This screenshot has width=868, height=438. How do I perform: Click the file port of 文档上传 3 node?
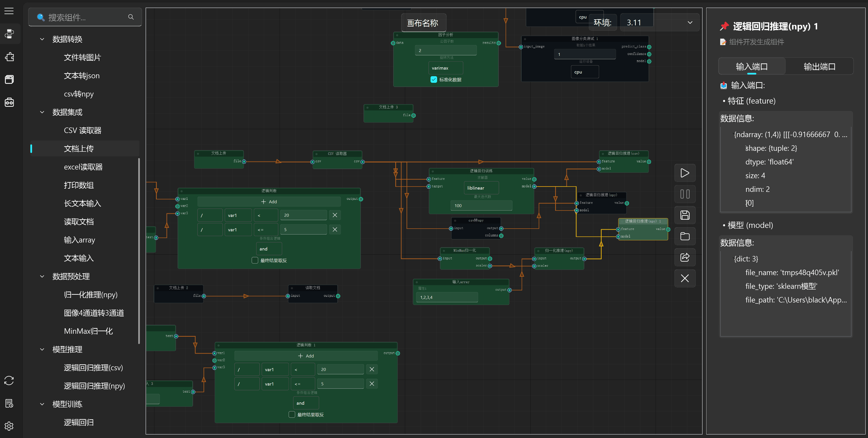[413, 116]
